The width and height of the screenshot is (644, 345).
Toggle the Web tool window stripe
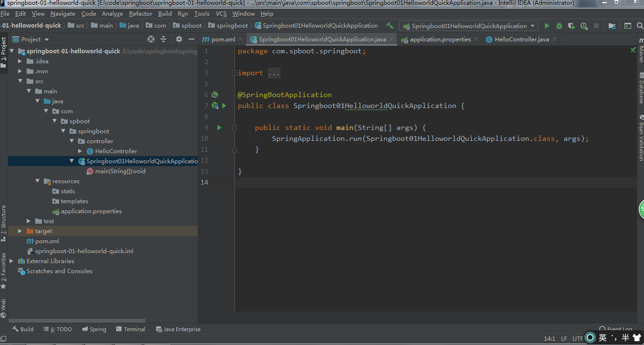tap(3, 308)
